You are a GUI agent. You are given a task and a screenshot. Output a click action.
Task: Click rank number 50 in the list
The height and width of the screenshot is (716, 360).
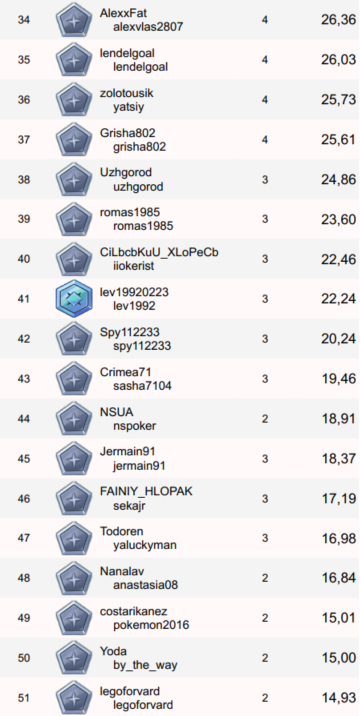click(x=24, y=658)
